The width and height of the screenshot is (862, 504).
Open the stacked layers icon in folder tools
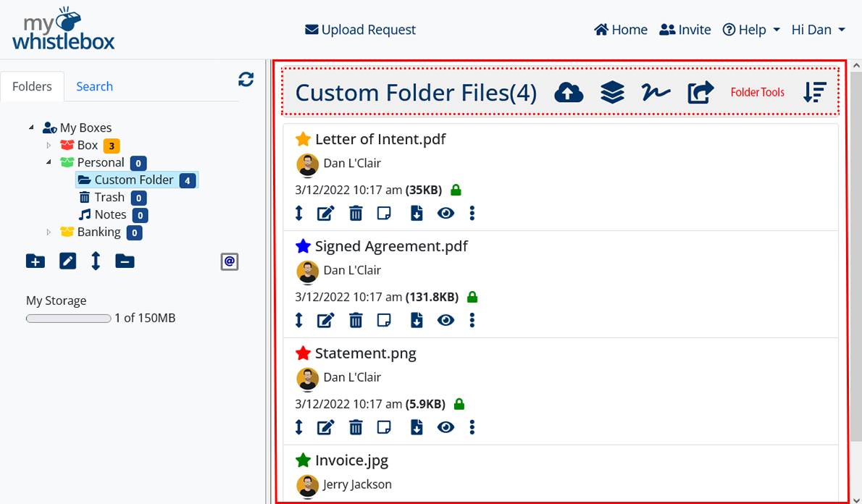click(612, 93)
